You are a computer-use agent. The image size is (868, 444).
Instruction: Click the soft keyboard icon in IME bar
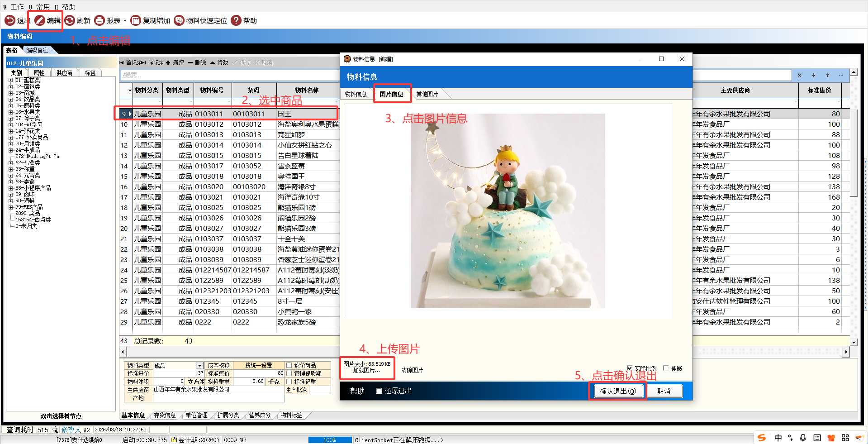[817, 438]
